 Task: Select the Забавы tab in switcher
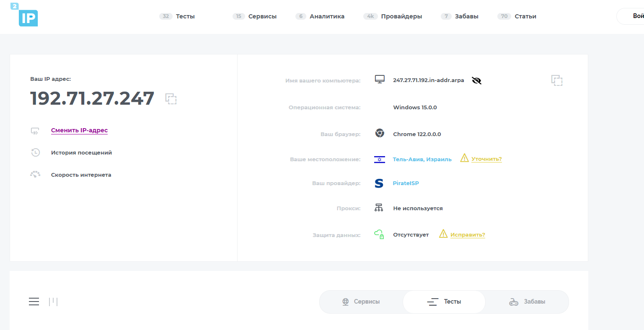pos(527,302)
